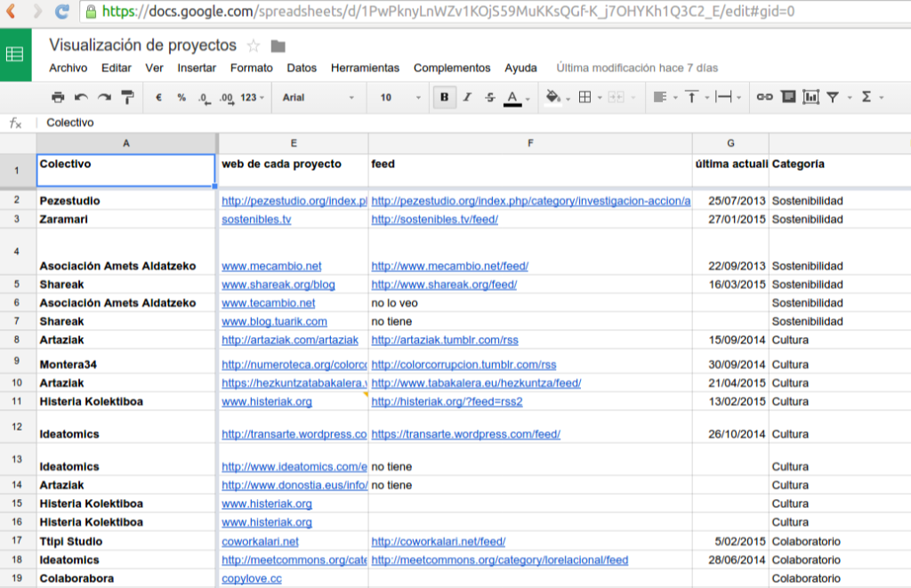The width and height of the screenshot is (911, 588).
Task: Open vertical align options
Action: [691, 97]
